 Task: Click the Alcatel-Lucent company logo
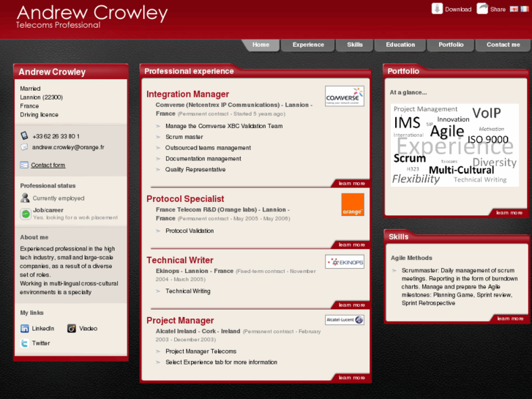[345, 320]
